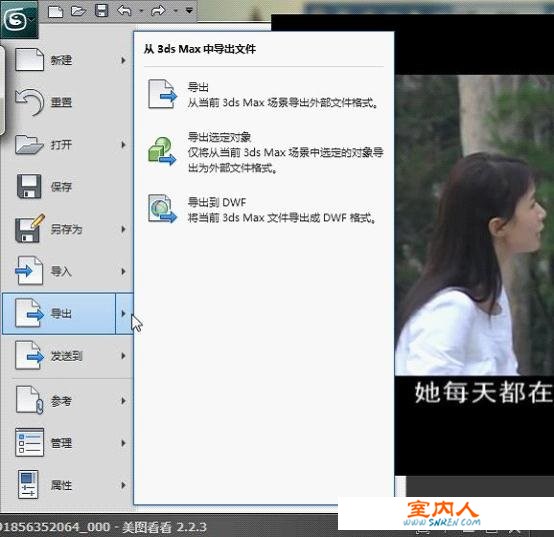
Task: Expand the 管理 submenu arrow
Action: (x=123, y=443)
